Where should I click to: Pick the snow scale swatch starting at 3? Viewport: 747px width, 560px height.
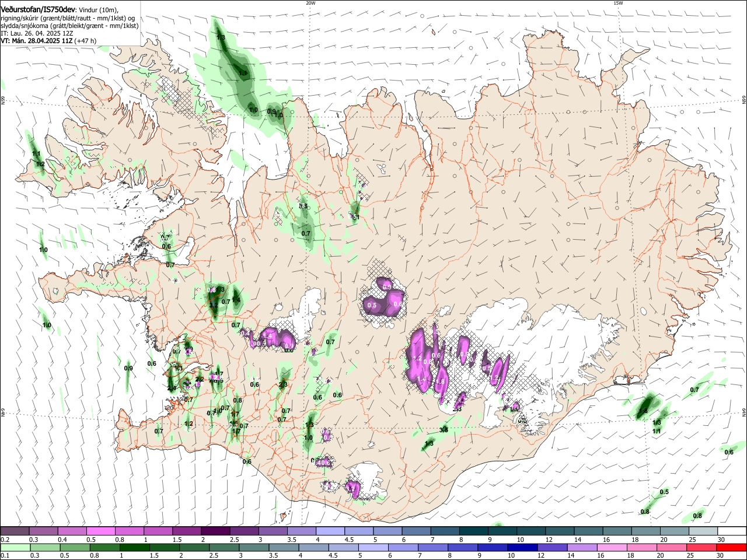pyautogui.click(x=272, y=531)
